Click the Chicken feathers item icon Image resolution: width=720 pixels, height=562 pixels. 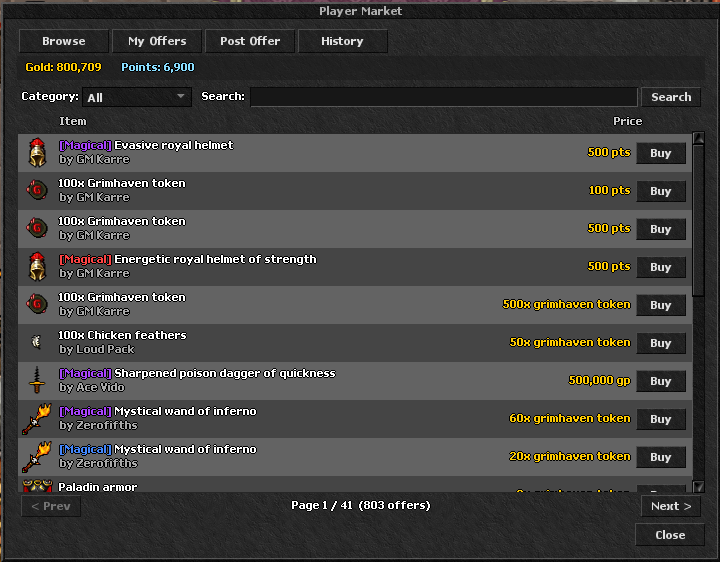pos(36,342)
